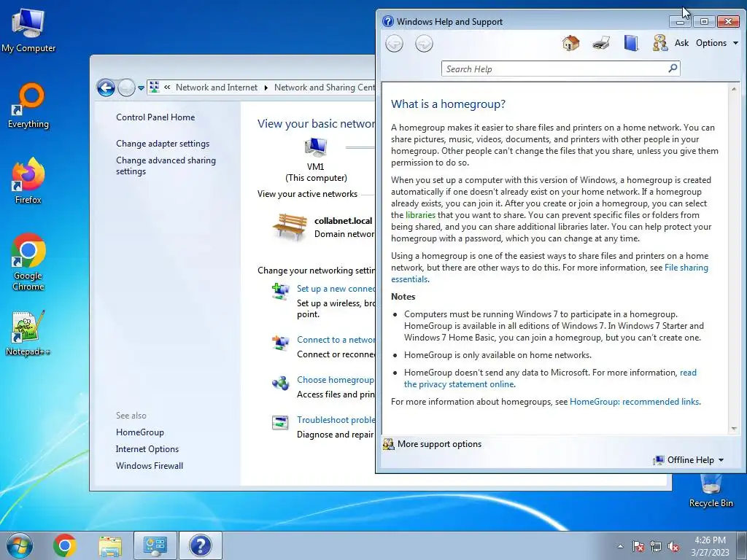Click the Choose homegroup icon

(x=280, y=383)
